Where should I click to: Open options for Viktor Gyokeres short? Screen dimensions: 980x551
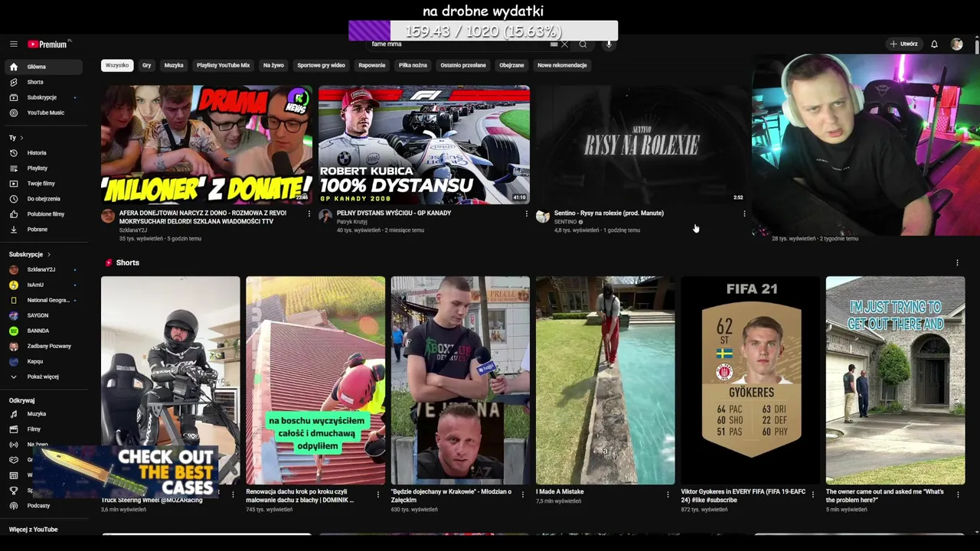tap(813, 494)
